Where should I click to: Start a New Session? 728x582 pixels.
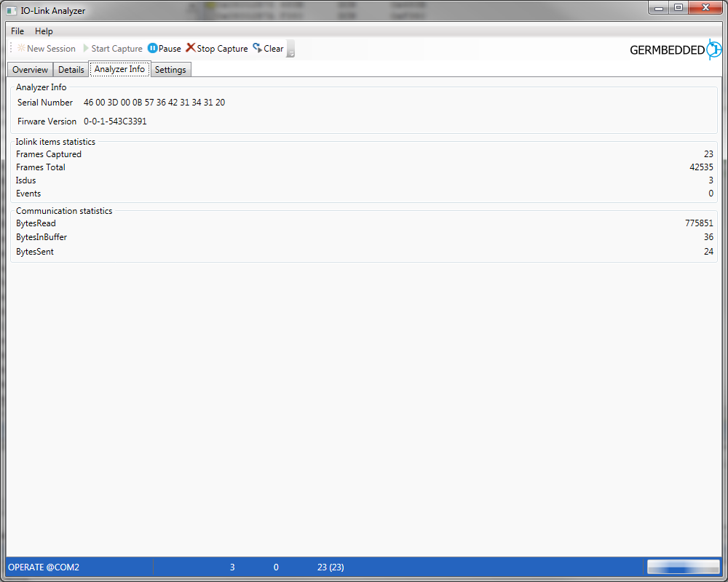click(46, 49)
